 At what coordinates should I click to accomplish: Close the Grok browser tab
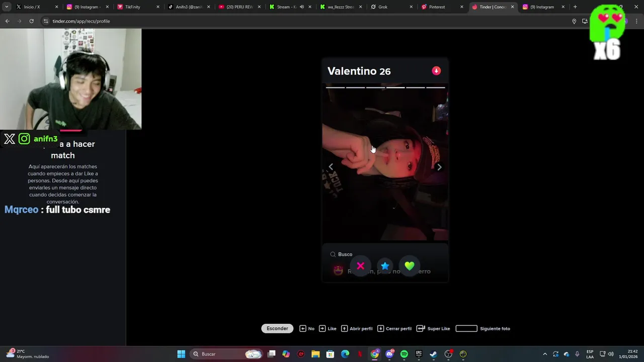[x=411, y=7]
